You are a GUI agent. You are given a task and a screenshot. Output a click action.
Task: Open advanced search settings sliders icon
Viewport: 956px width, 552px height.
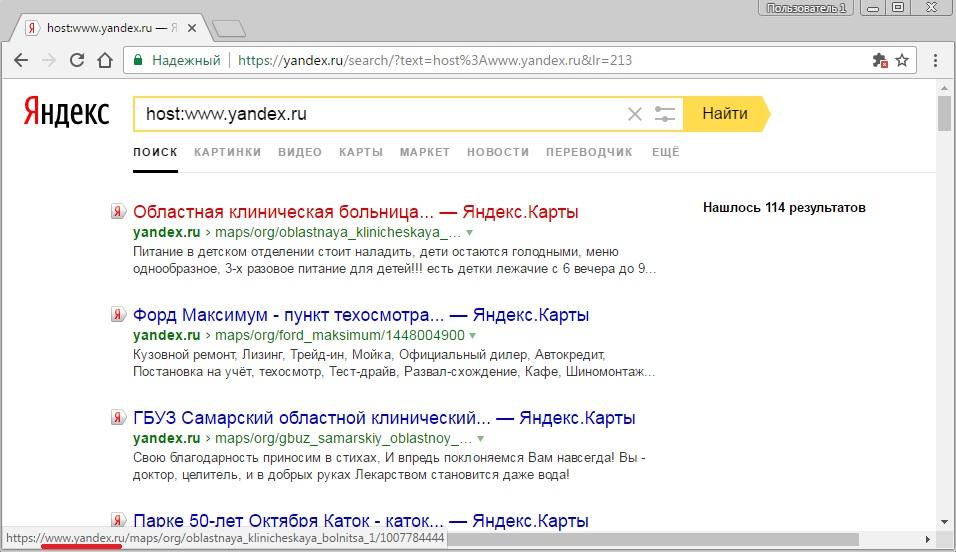click(665, 114)
